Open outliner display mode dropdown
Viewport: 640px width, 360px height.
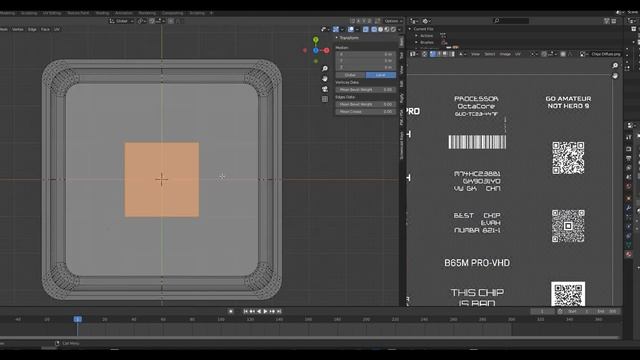426,21
